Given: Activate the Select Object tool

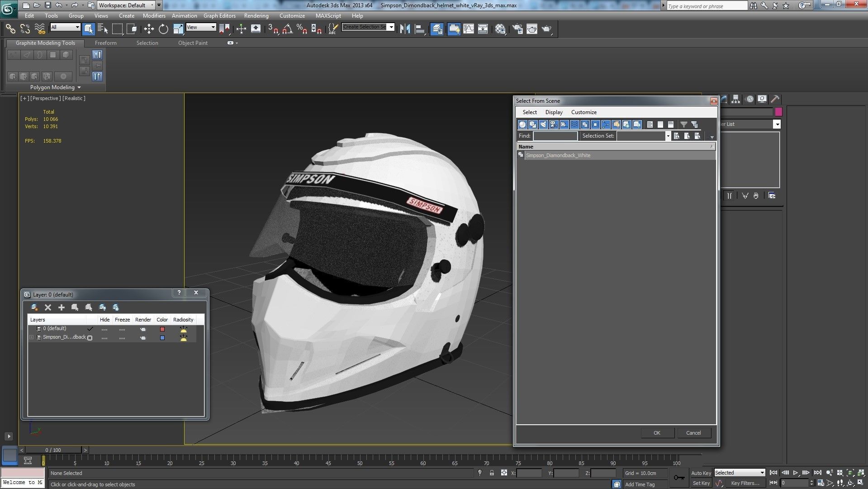Looking at the screenshot, I should tap(89, 29).
